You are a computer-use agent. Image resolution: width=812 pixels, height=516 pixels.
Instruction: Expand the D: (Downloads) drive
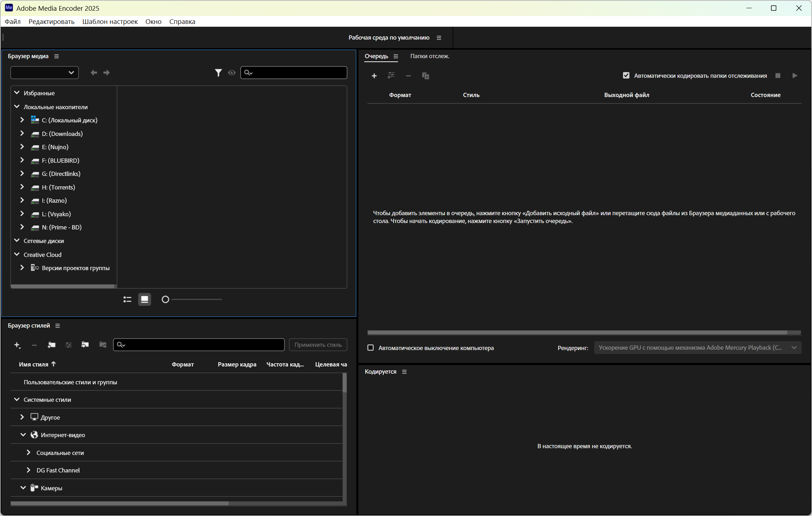click(22, 133)
